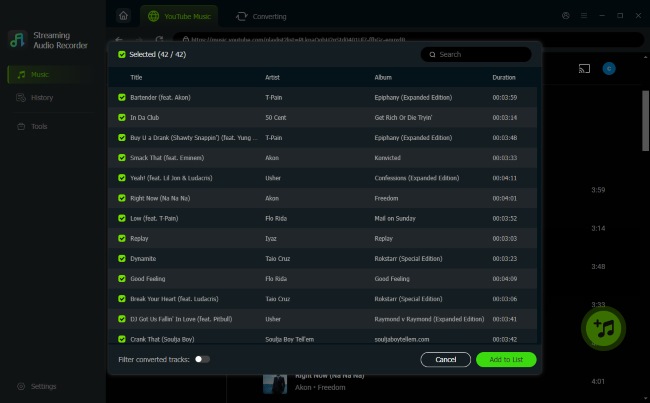This screenshot has width=650, height=403.
Task: Click the Freedom album cell
Action: (386, 198)
